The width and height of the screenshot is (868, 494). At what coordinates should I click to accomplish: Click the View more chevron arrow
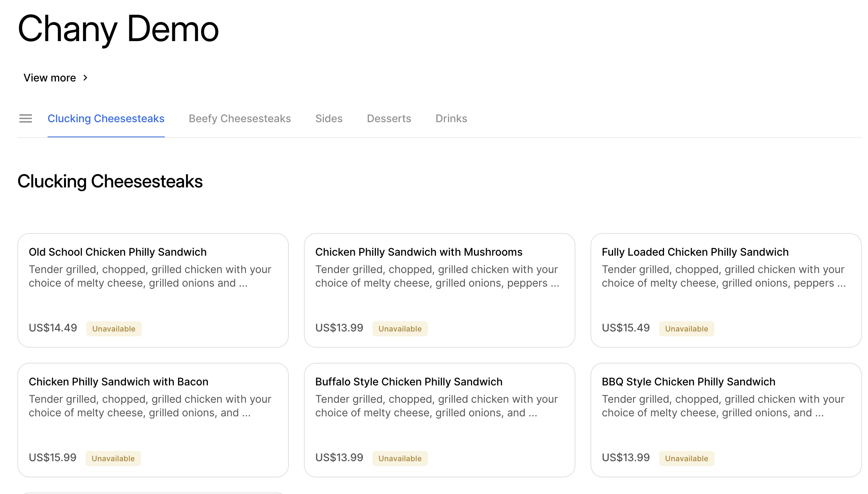[x=86, y=78]
